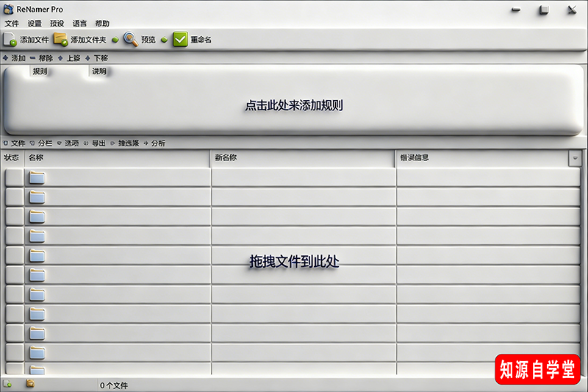This screenshot has height=392, width=588.
Task: Move rule up with 上移
Action: point(69,58)
